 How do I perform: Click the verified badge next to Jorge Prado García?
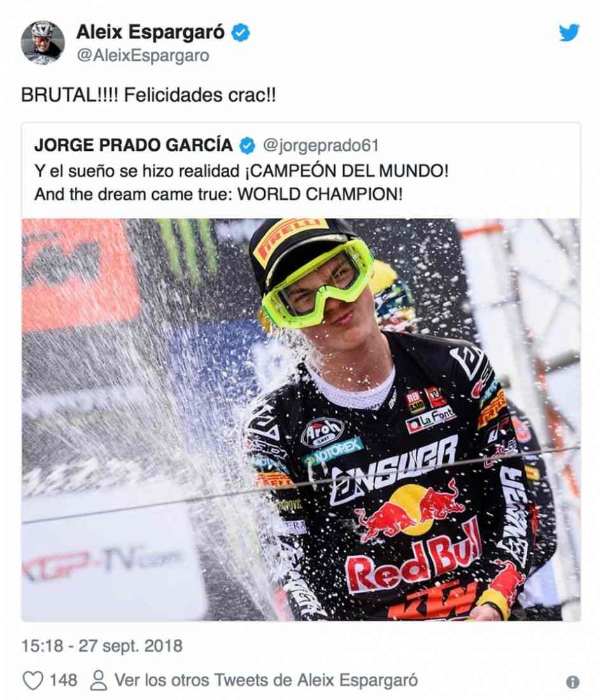[x=247, y=146]
